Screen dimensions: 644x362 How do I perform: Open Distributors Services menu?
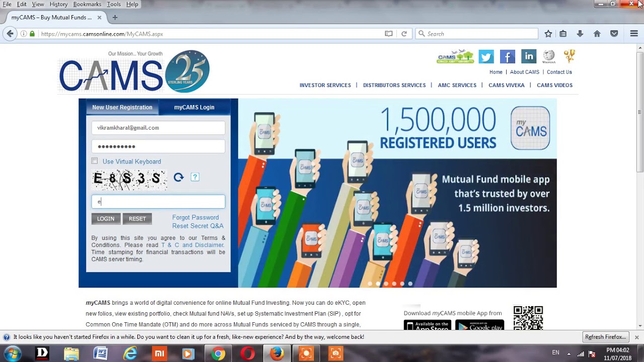[x=394, y=85]
